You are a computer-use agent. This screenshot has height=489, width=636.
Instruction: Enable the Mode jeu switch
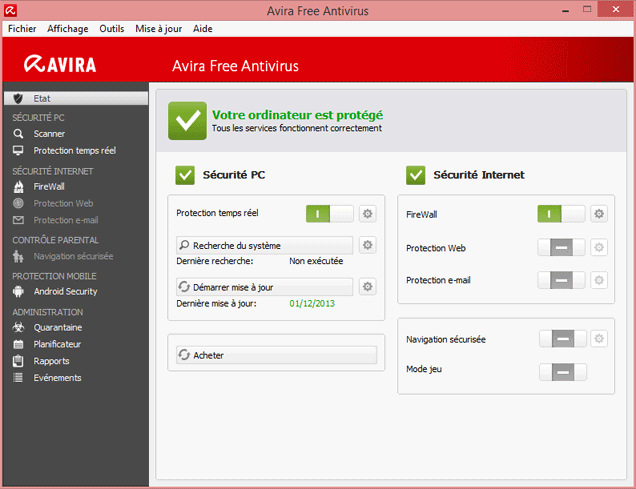click(562, 372)
